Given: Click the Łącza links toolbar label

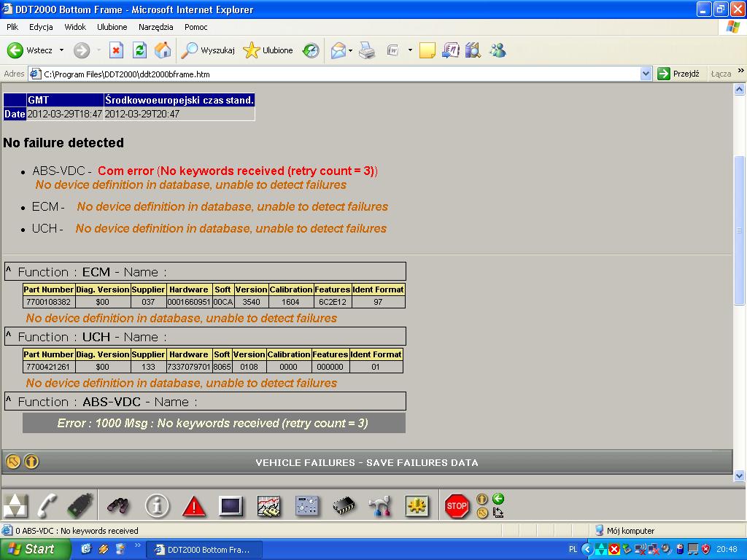Looking at the screenshot, I should pos(721,74).
